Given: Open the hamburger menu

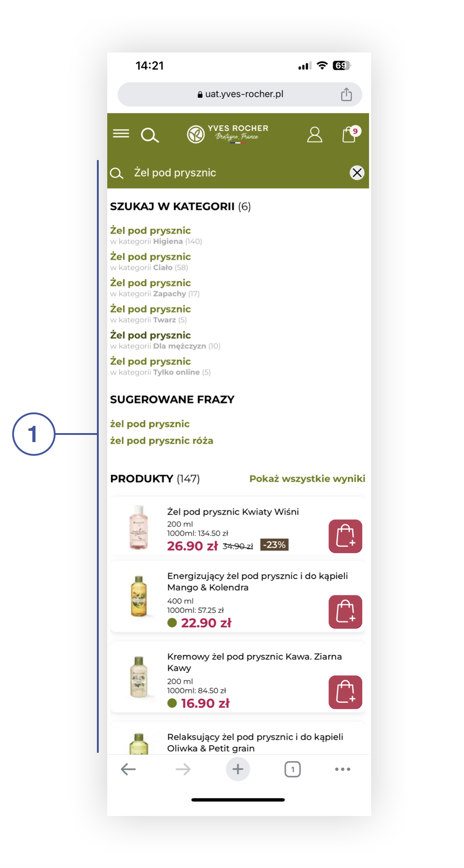Looking at the screenshot, I should pos(121,134).
